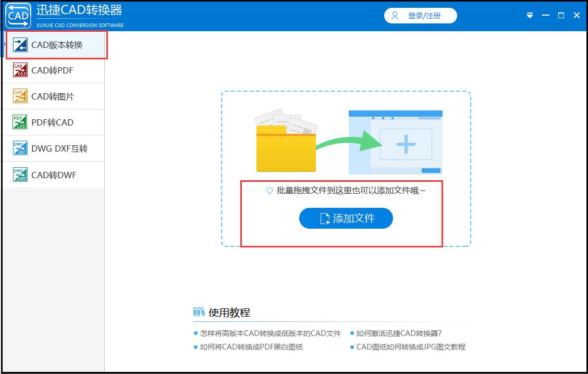
Task: Select the DWG DXF互转 tool icon
Action: (x=20, y=148)
